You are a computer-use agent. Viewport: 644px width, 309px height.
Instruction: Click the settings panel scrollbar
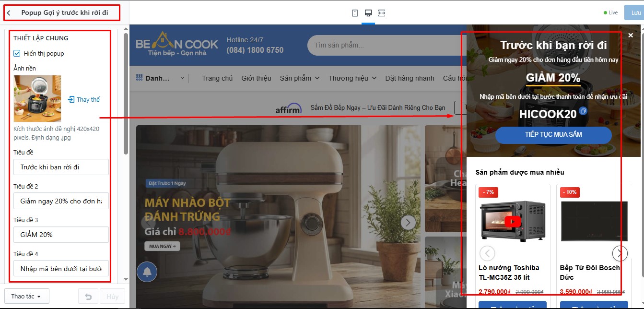126,94
